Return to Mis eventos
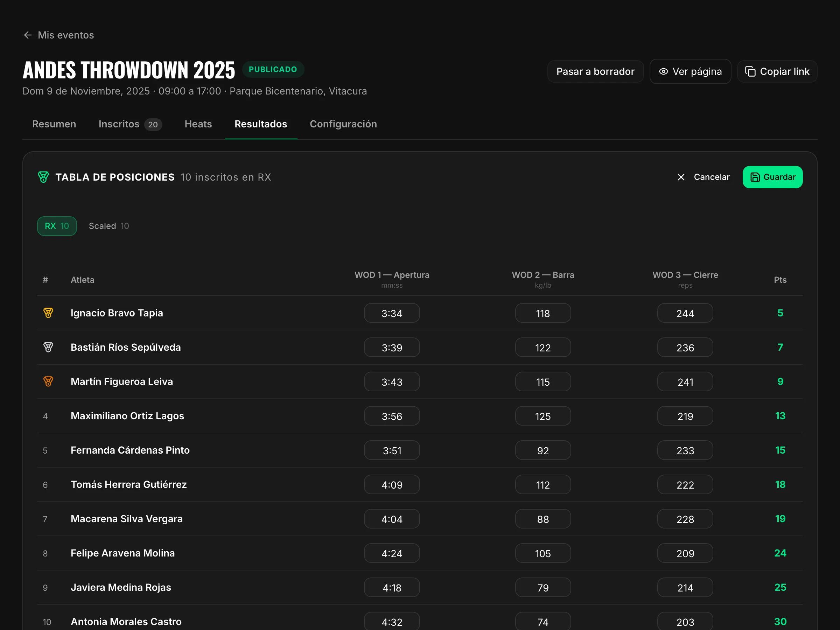 pos(59,35)
